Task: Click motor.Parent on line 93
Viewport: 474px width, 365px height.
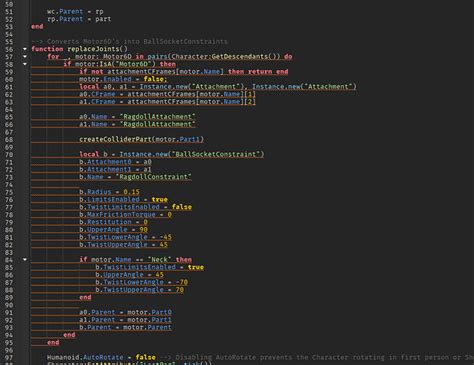Action: (x=147, y=327)
